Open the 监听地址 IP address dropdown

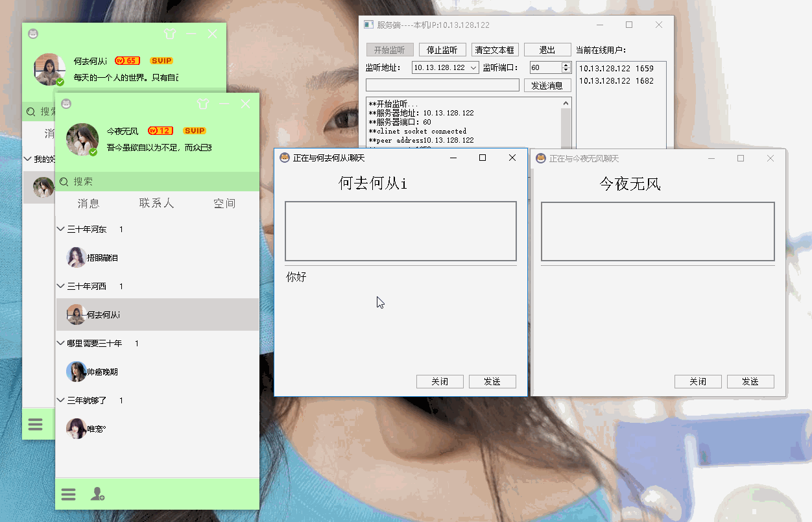[x=474, y=67]
